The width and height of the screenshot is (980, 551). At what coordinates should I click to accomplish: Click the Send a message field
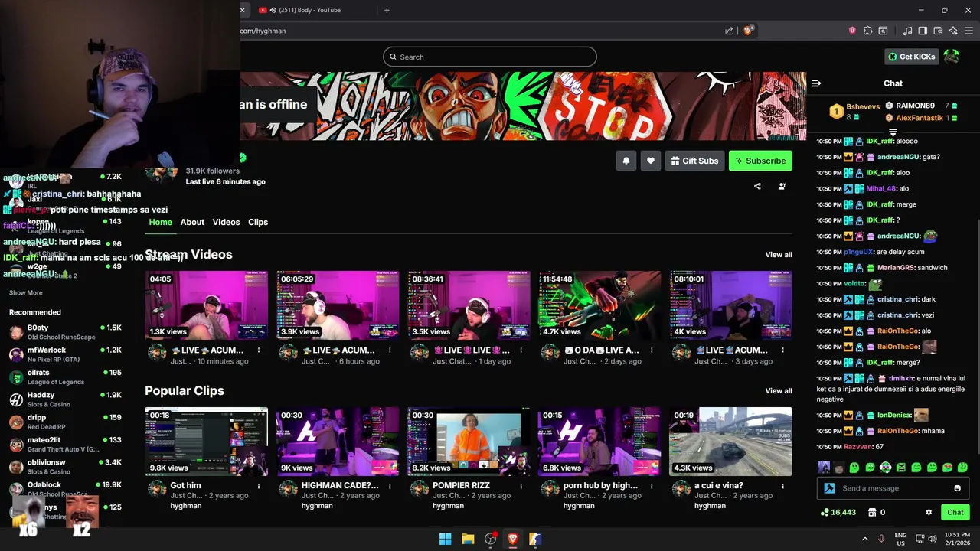click(894, 488)
